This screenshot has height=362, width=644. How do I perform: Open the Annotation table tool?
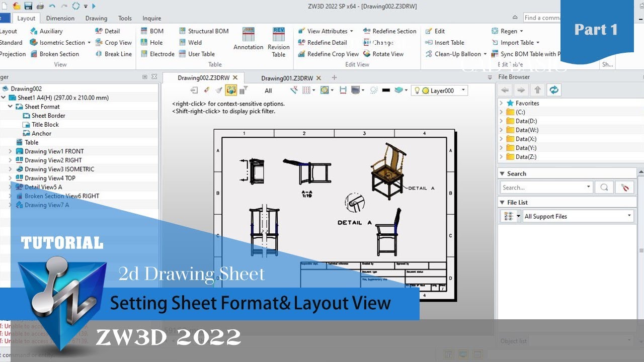point(249,39)
